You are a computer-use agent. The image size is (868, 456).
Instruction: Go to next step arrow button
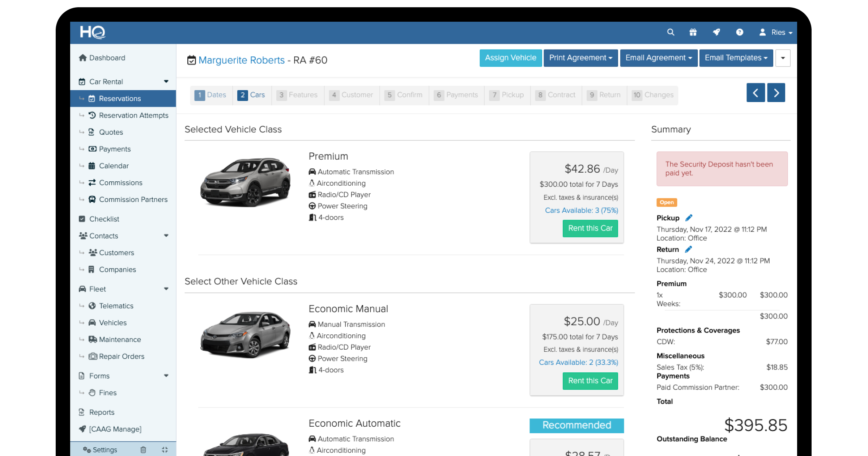(x=776, y=93)
